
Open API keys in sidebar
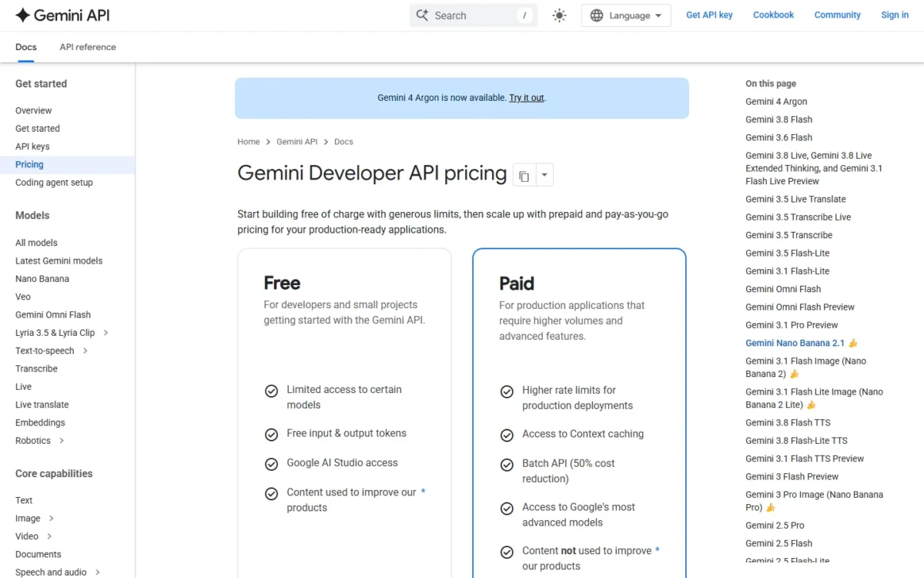point(32,146)
